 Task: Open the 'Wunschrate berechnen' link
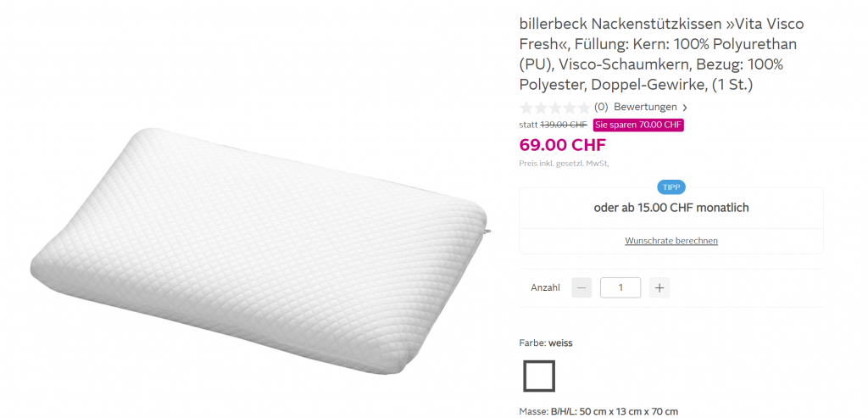pos(671,241)
